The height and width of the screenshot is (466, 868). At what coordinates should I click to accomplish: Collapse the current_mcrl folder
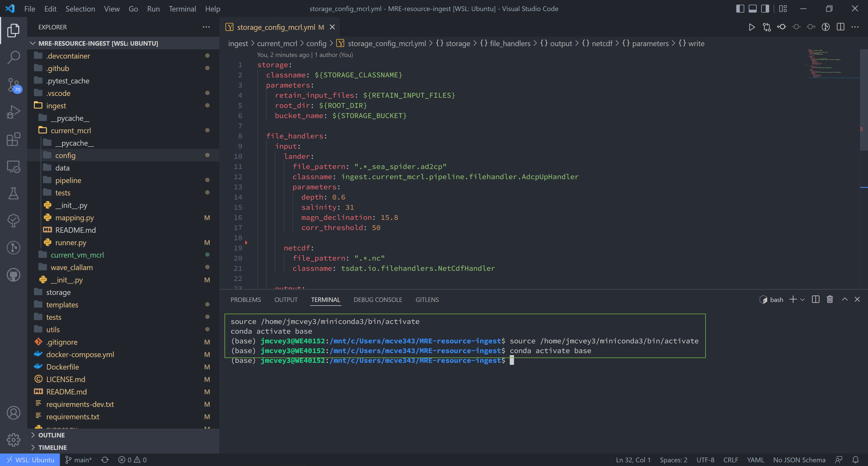tap(123, 130)
